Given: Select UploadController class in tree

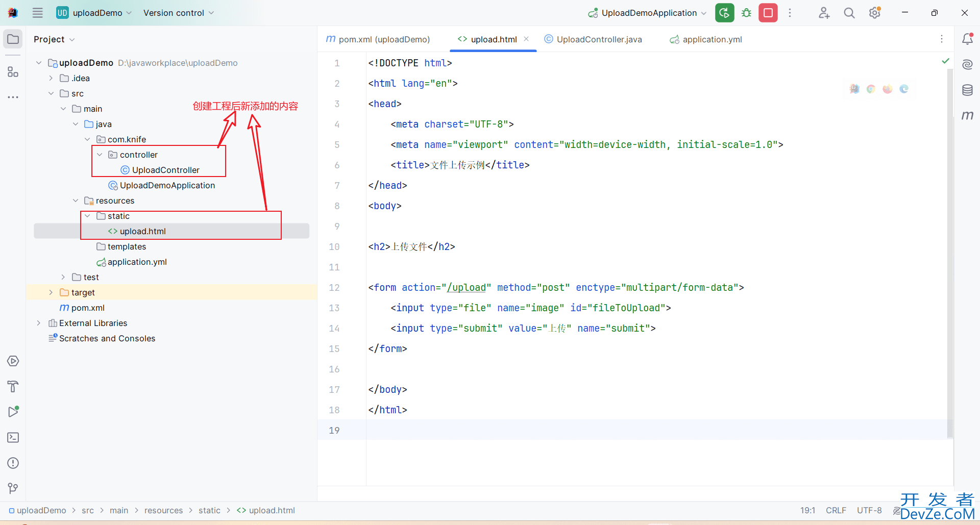Looking at the screenshot, I should 160,170.
